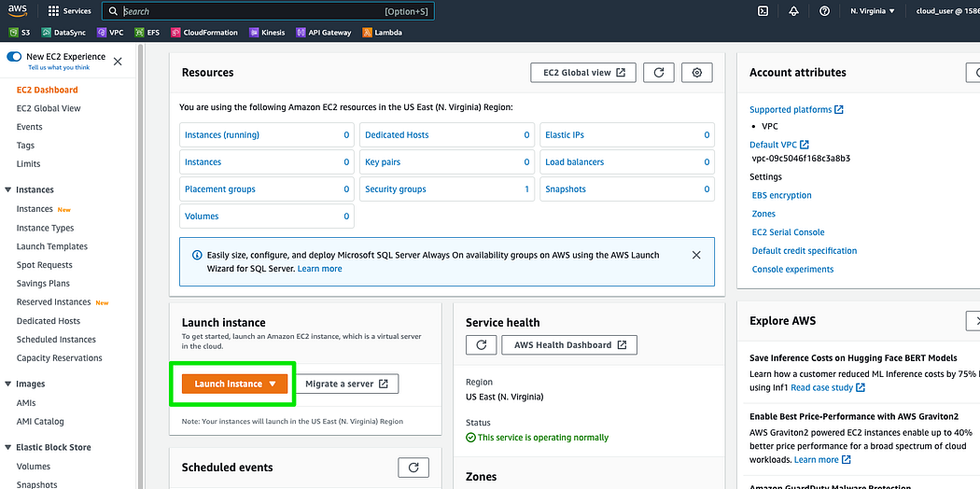Open the S3 bookmark shortcut
The height and width of the screenshot is (489, 980).
click(x=20, y=33)
